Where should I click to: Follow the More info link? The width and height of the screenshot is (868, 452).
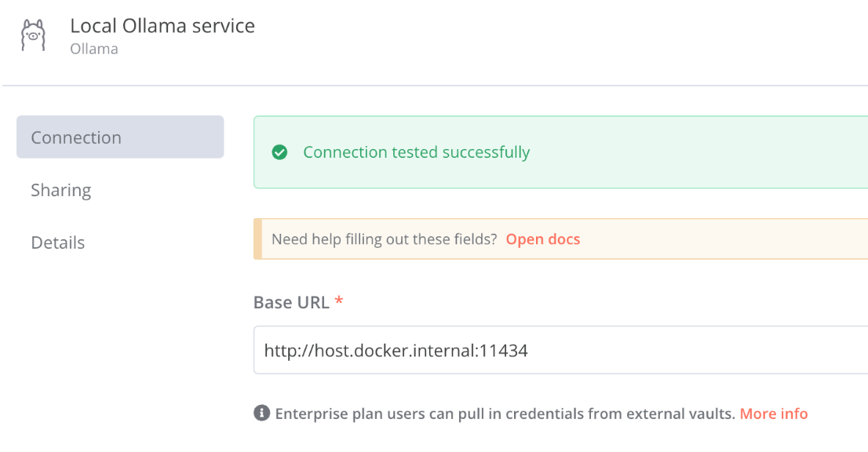(x=773, y=414)
